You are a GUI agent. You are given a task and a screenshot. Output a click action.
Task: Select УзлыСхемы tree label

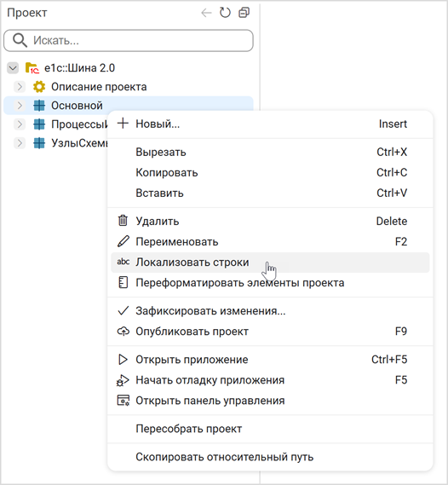coord(79,143)
